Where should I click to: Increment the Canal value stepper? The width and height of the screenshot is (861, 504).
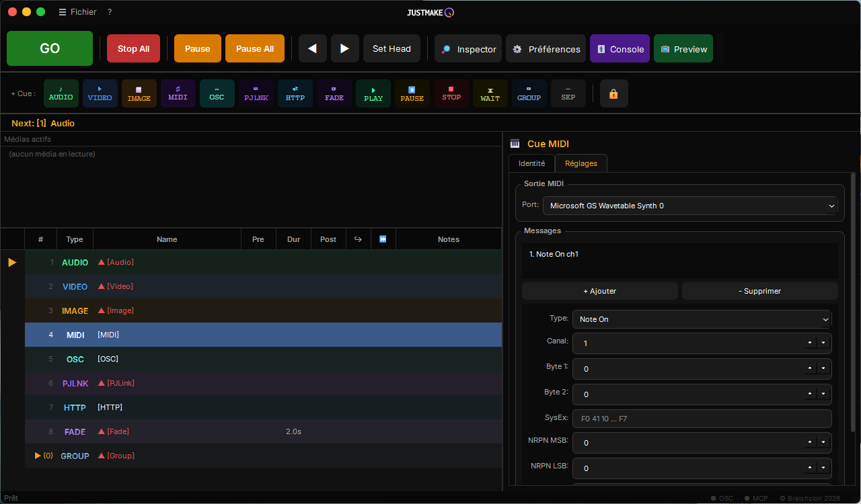tap(810, 343)
